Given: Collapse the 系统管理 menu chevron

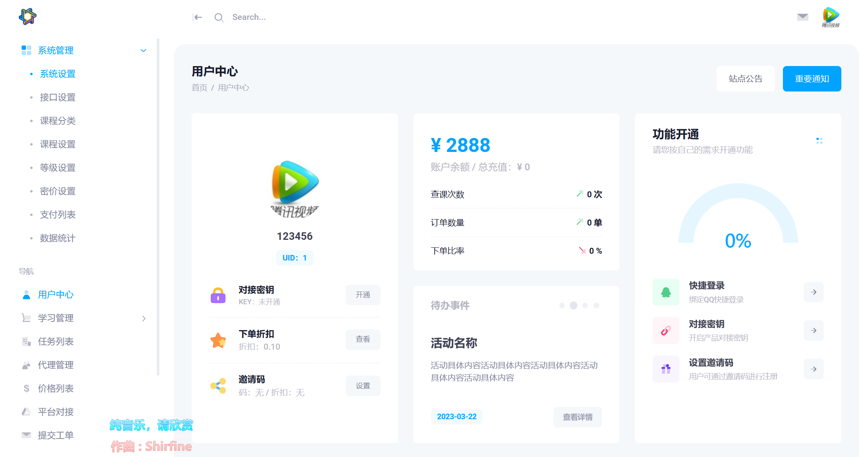Looking at the screenshot, I should pos(144,51).
